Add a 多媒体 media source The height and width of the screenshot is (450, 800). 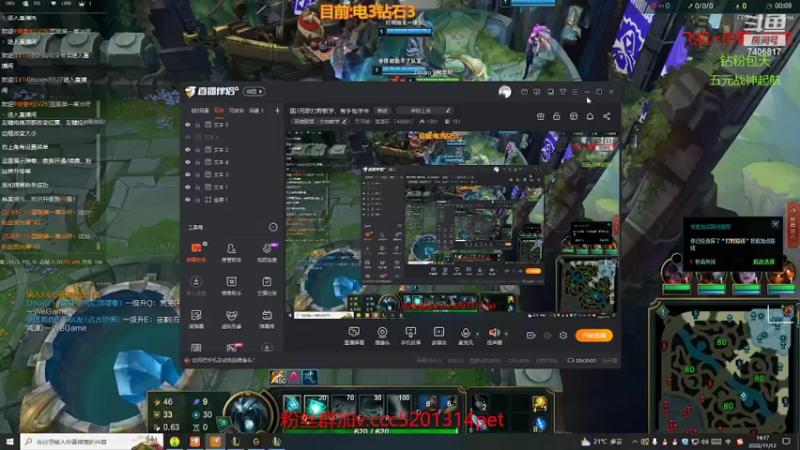point(439,336)
